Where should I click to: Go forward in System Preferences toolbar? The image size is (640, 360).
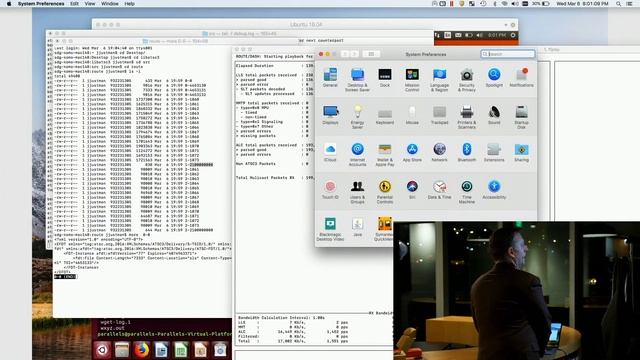354,54
